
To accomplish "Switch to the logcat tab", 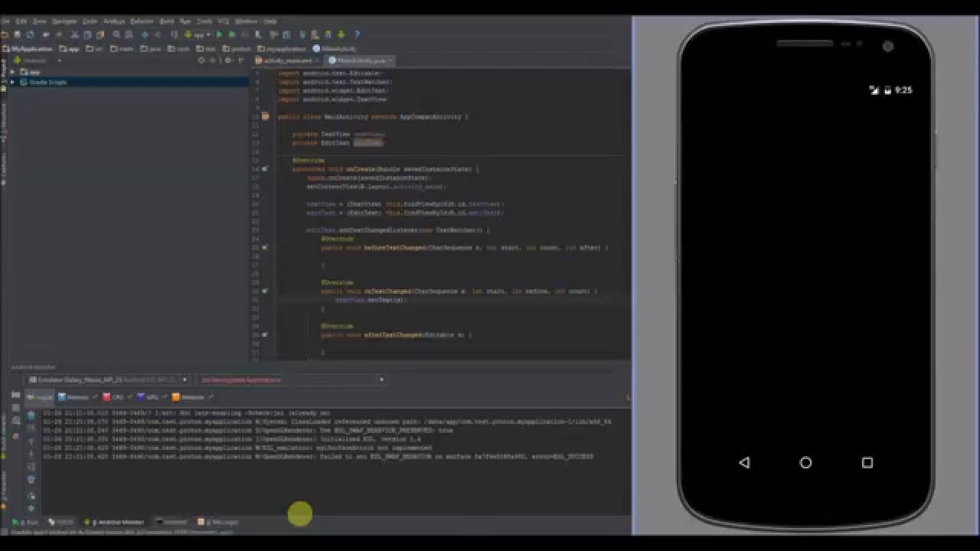I will (x=40, y=397).
